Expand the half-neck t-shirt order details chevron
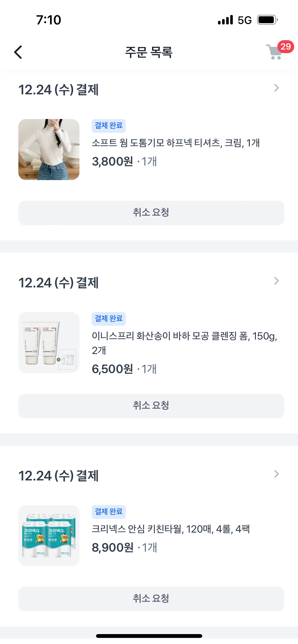298x644 pixels. tap(276, 88)
